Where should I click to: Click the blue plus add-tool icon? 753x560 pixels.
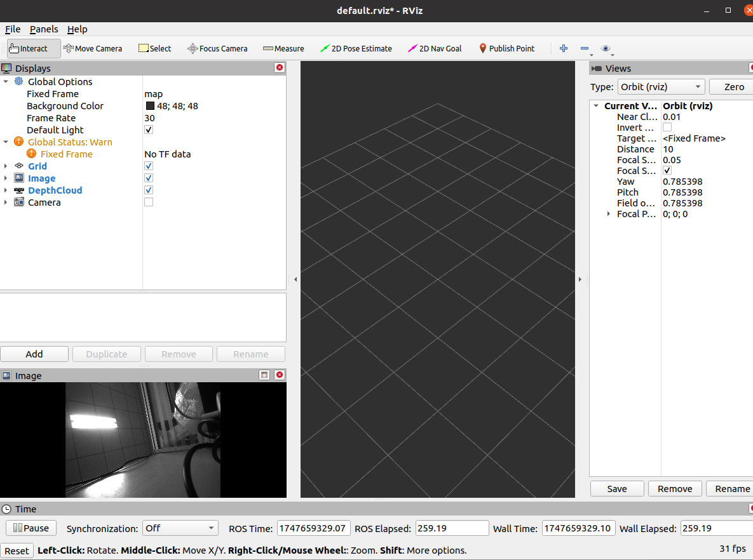pyautogui.click(x=564, y=48)
